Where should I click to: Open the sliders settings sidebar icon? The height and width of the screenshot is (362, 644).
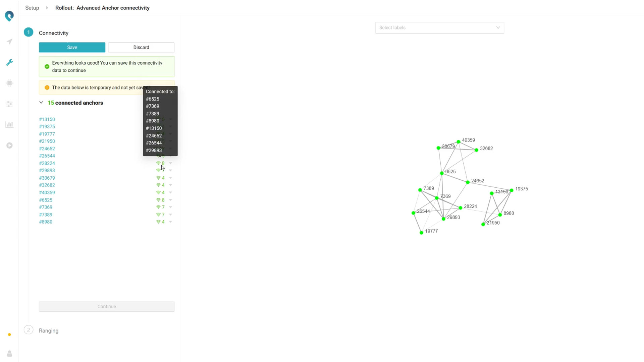[9, 104]
